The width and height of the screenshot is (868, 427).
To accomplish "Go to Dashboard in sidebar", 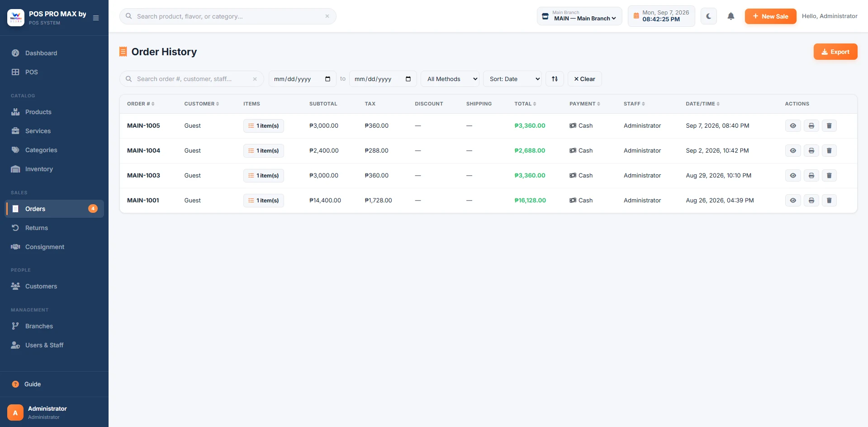I will [x=54, y=53].
